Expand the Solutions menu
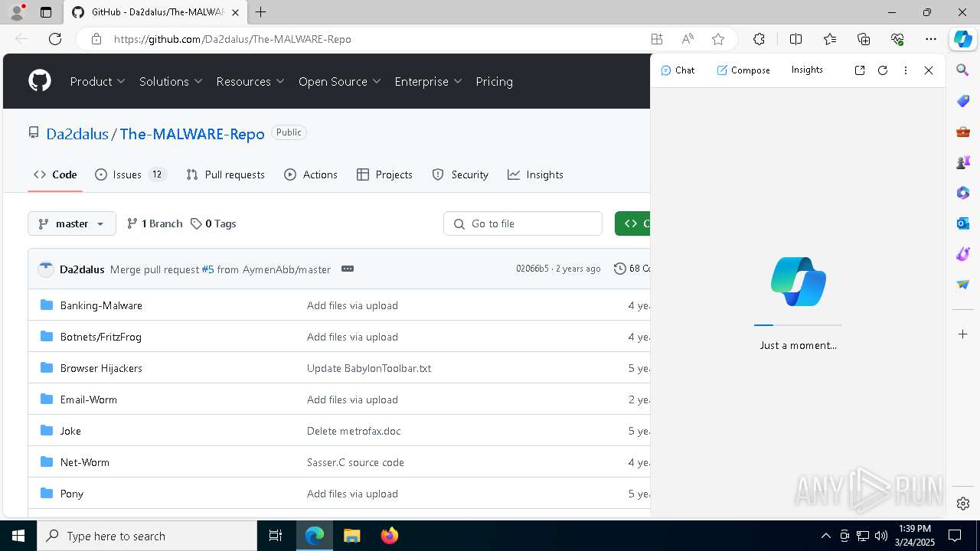Image resolution: width=980 pixels, height=551 pixels. click(x=171, y=81)
